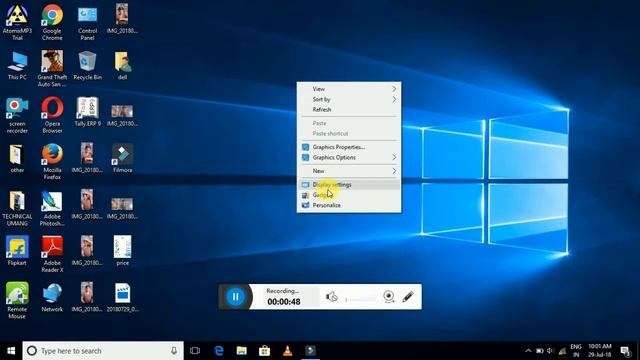Select the This PC desktop icon
640x360 pixels.
(x=17, y=65)
